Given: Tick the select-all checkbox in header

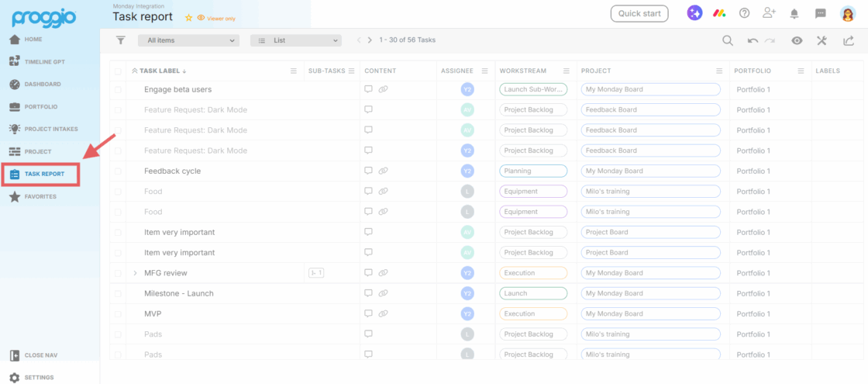Looking at the screenshot, I should coord(118,71).
